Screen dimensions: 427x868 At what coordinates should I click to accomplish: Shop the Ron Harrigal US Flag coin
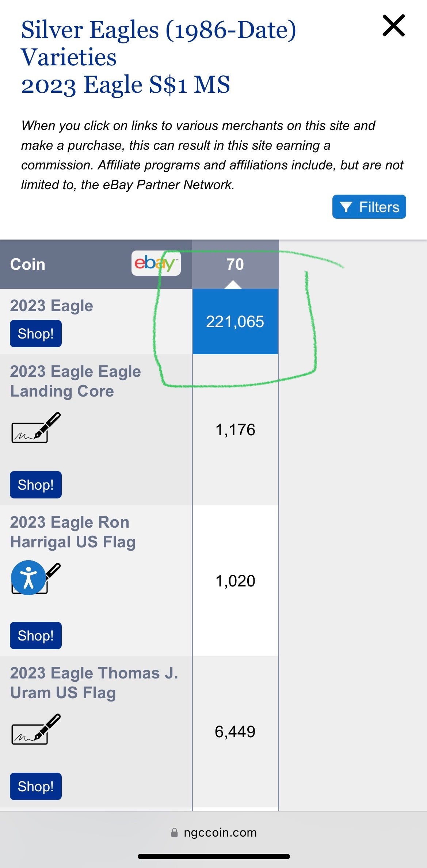pyautogui.click(x=36, y=636)
